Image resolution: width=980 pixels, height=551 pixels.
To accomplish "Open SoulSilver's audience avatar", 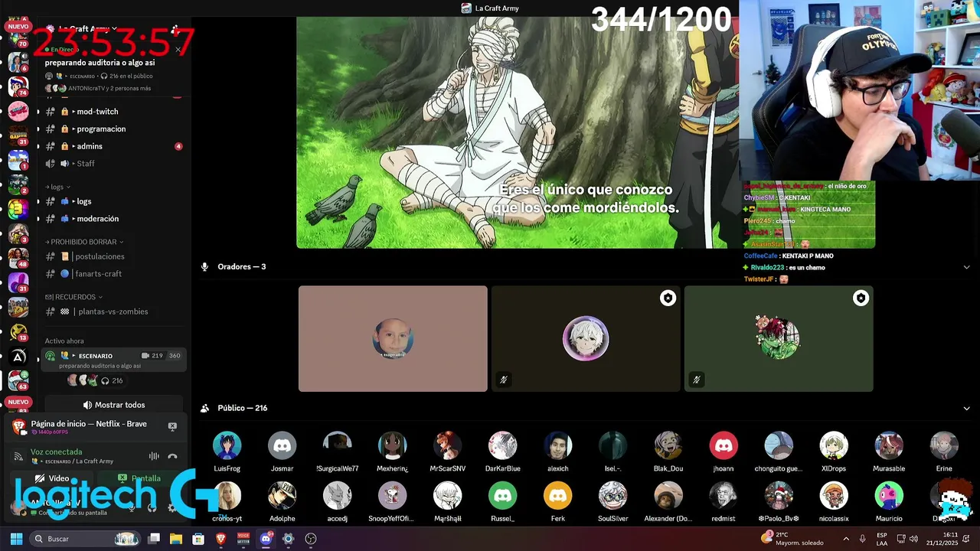I will (612, 496).
